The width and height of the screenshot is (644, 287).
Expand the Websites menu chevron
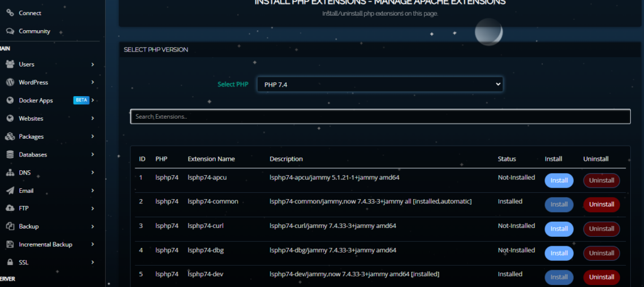[x=93, y=119]
